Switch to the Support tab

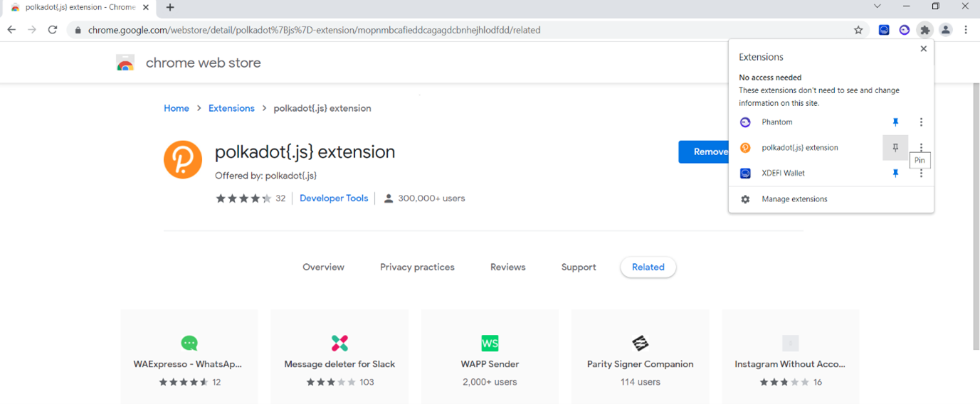(579, 267)
